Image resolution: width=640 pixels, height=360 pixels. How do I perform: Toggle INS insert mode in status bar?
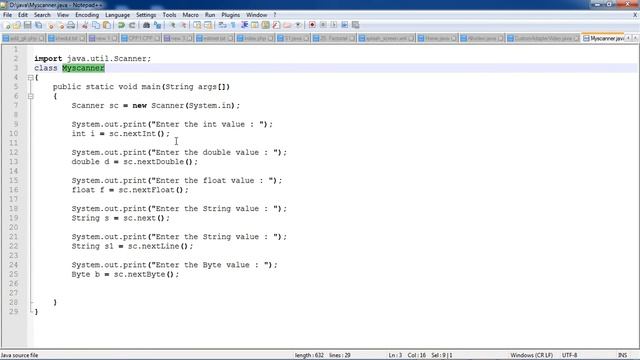(x=622, y=355)
